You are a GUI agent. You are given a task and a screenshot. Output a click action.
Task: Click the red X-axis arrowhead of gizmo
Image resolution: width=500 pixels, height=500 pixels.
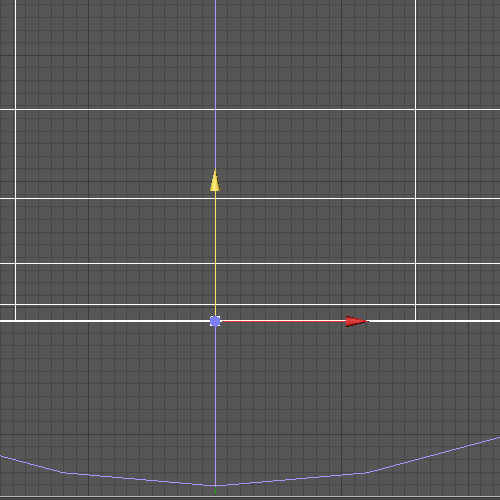coord(357,321)
